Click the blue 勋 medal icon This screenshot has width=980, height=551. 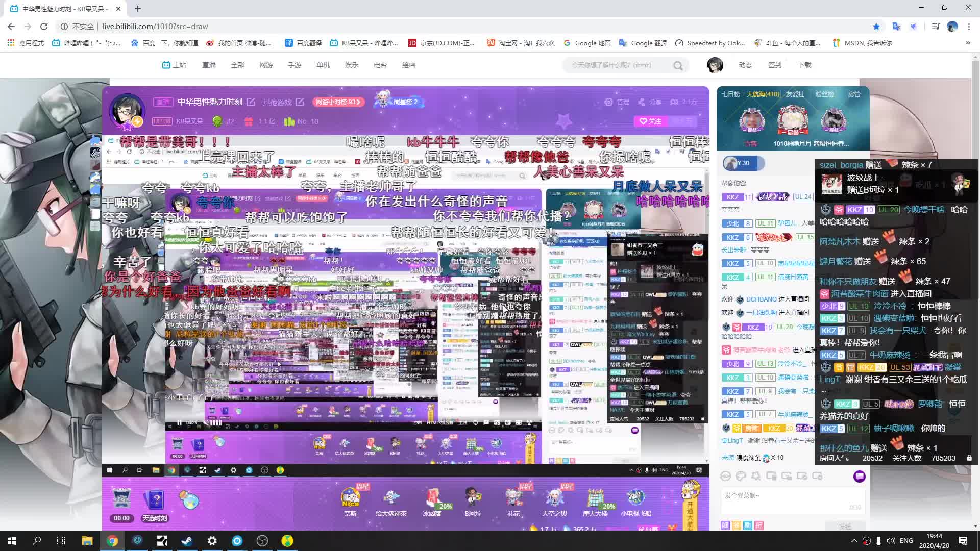(x=747, y=525)
